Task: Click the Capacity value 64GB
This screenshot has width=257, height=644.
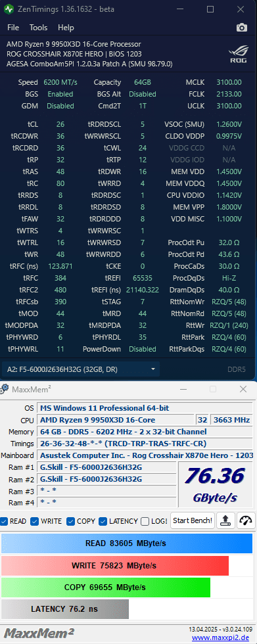Action: click(143, 82)
